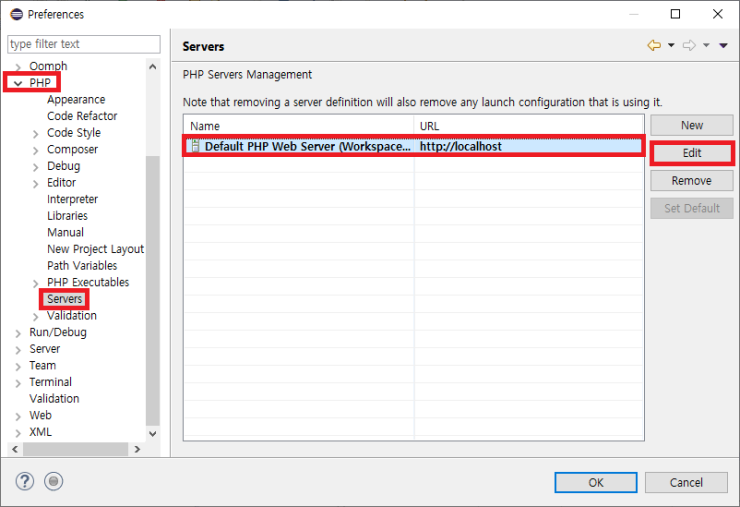The height and width of the screenshot is (507, 740).
Task: Click the forward navigation arrow icon
Action: tap(689, 45)
